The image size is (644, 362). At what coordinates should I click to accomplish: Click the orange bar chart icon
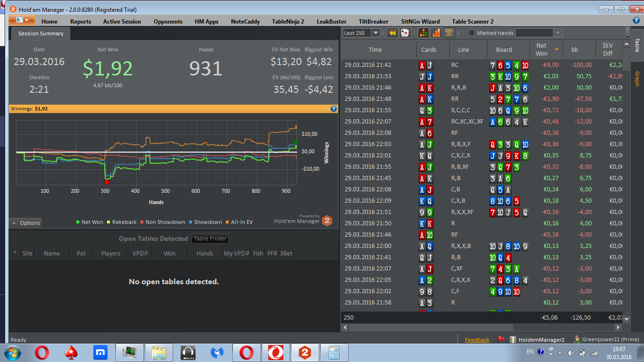click(437, 33)
